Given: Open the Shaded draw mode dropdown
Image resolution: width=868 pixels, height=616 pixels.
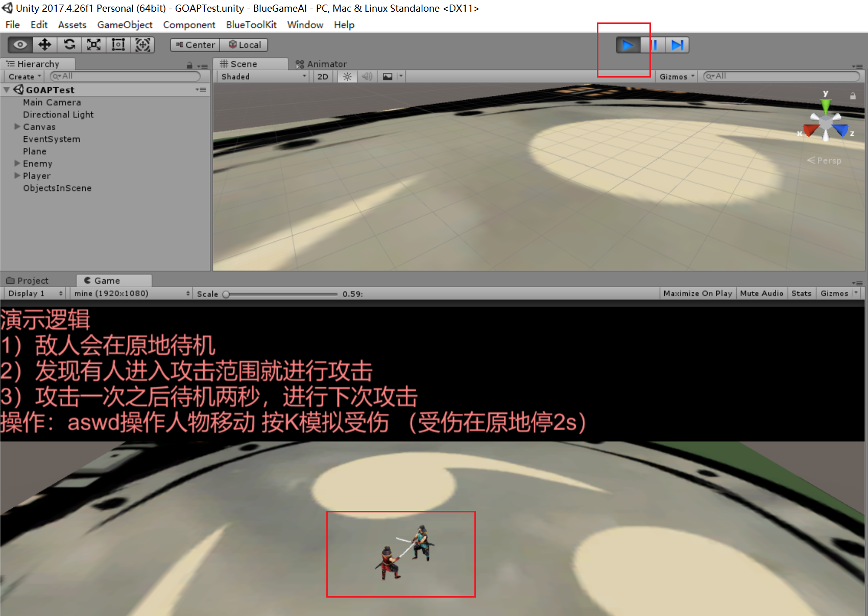Looking at the screenshot, I should click(x=263, y=77).
